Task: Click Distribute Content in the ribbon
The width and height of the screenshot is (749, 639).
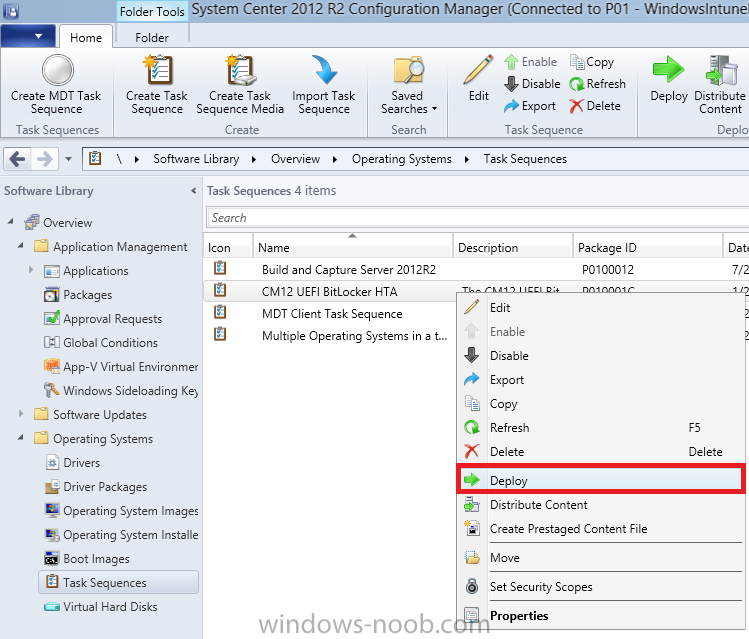Action: pyautogui.click(x=720, y=85)
